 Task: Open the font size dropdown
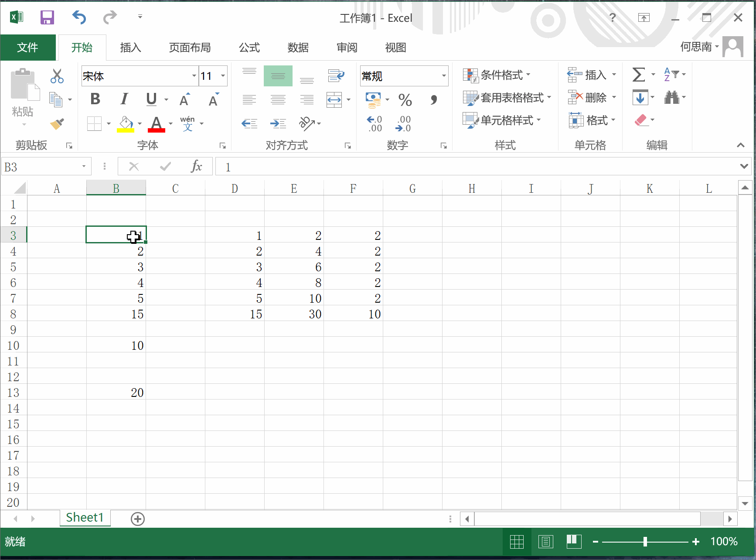tap(223, 76)
